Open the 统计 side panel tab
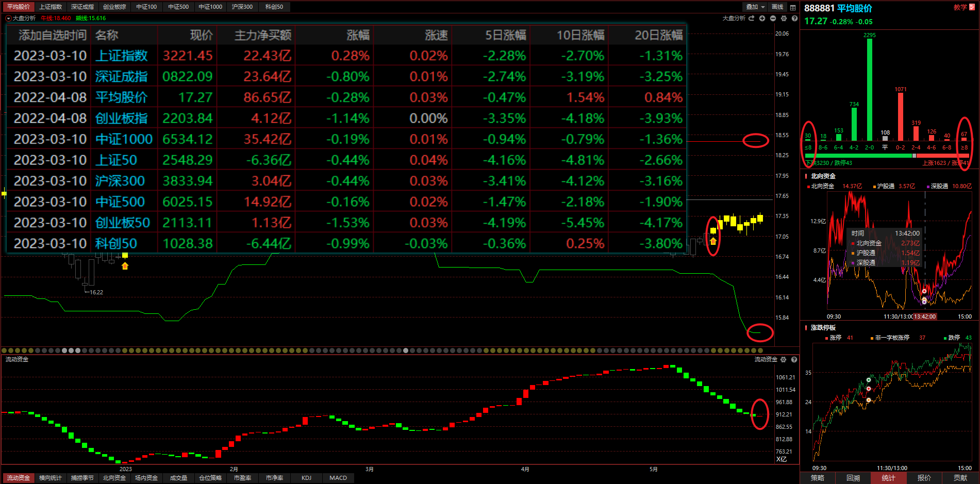 click(889, 478)
